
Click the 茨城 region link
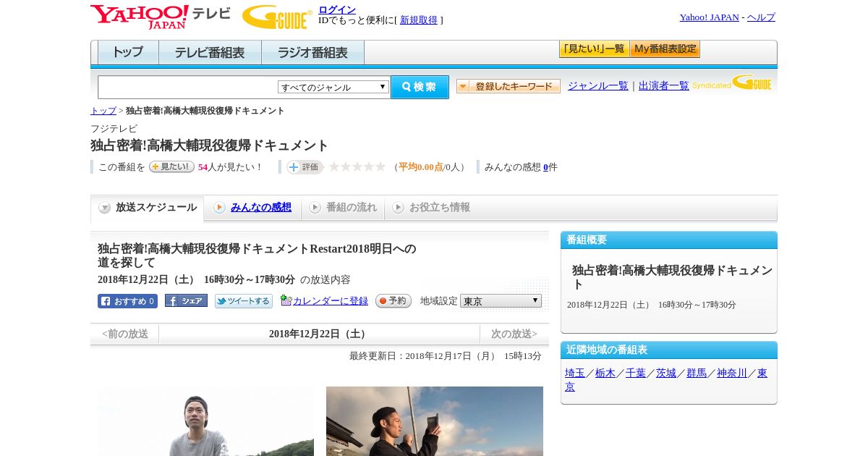click(x=666, y=373)
